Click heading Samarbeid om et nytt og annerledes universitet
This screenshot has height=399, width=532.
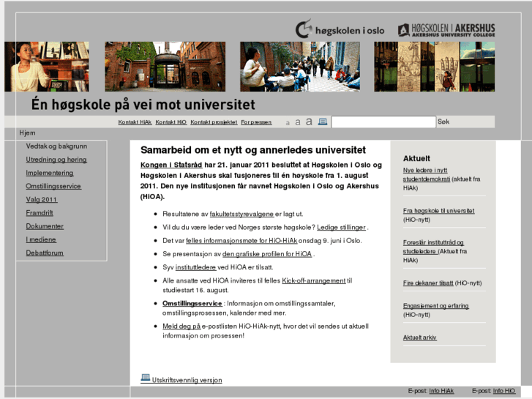253,150
